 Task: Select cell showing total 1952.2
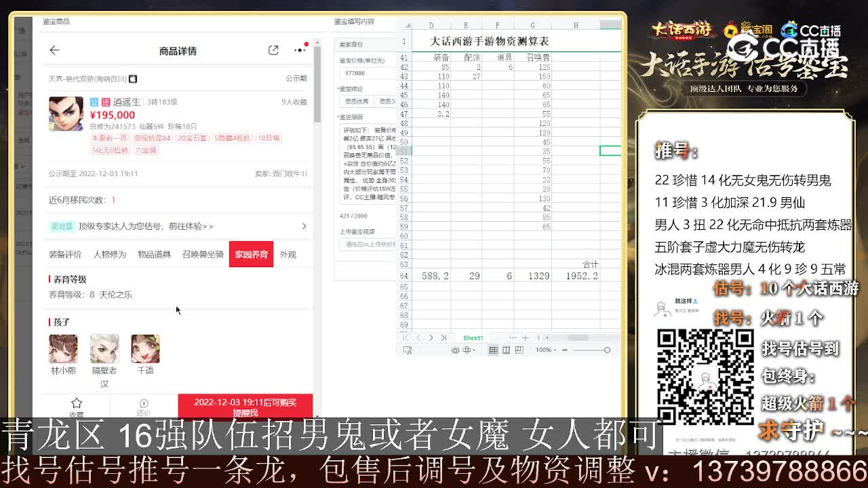tap(576, 276)
